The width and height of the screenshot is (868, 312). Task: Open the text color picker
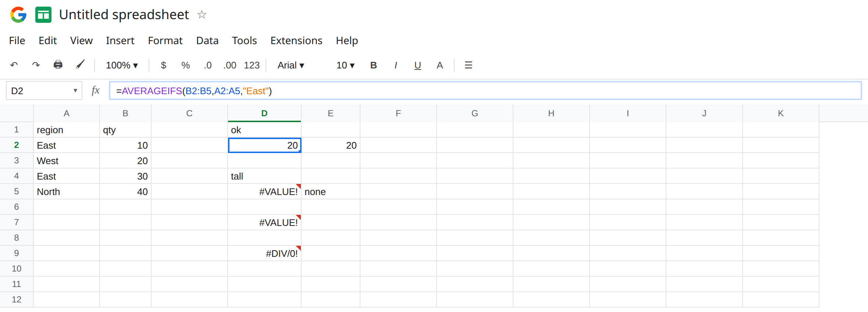tap(440, 65)
